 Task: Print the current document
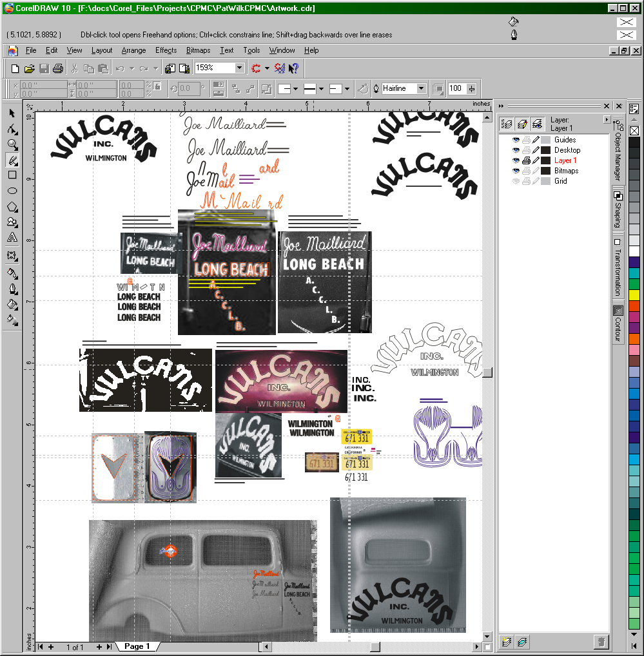pyautogui.click(x=58, y=68)
